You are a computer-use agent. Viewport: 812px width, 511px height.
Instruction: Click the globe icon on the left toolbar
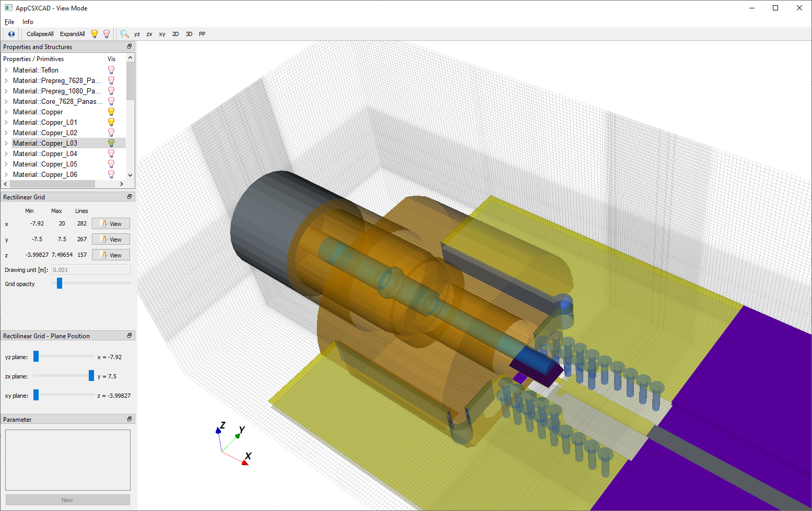pos(10,33)
